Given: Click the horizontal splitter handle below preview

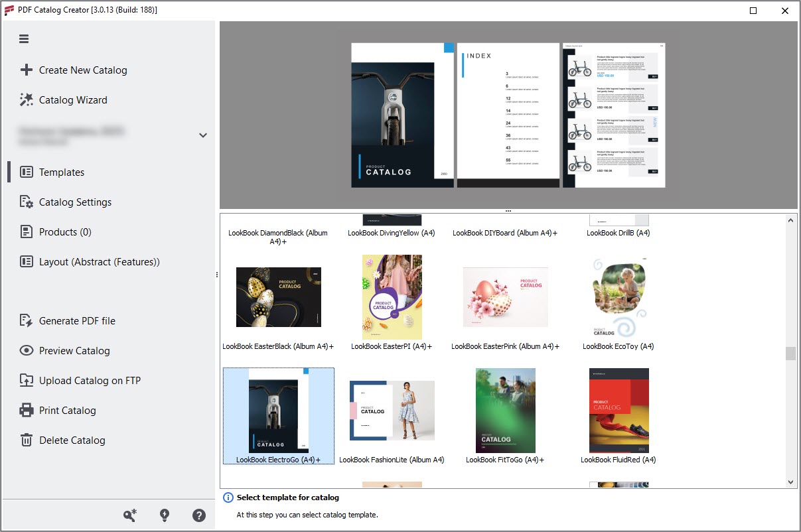Looking at the screenshot, I should pyautogui.click(x=508, y=211).
